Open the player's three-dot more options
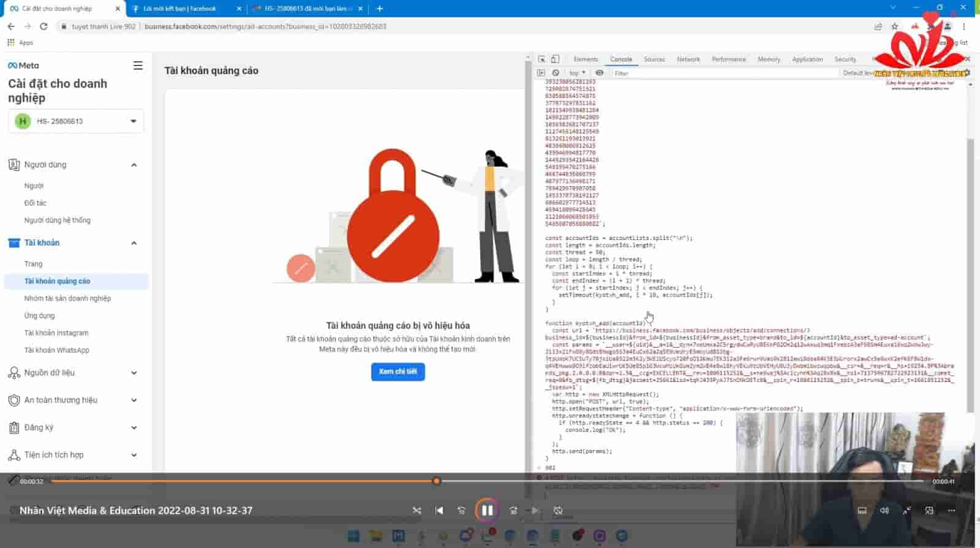The width and height of the screenshot is (980, 548). pyautogui.click(x=951, y=510)
